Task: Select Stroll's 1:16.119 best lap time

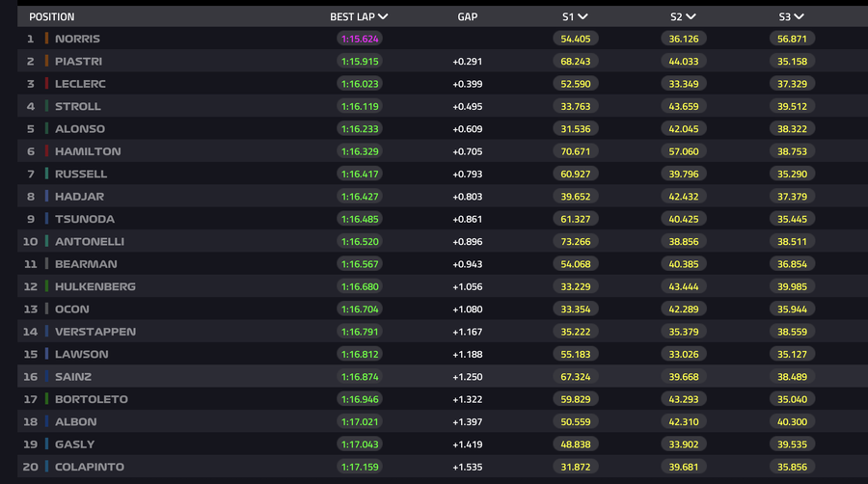Action: pos(362,106)
